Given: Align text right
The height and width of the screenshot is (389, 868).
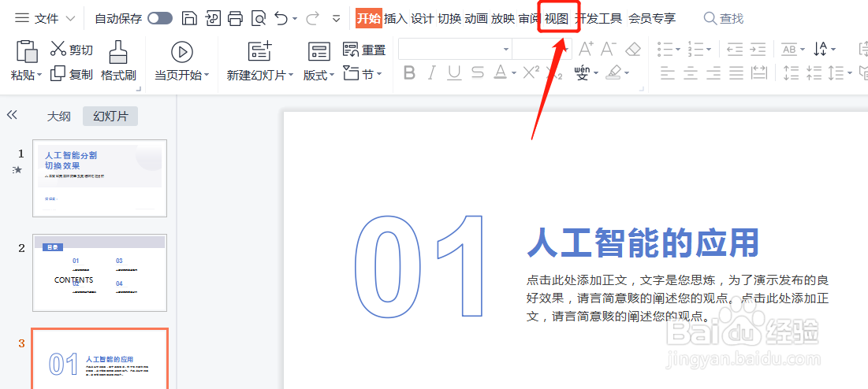Looking at the screenshot, I should (x=713, y=72).
